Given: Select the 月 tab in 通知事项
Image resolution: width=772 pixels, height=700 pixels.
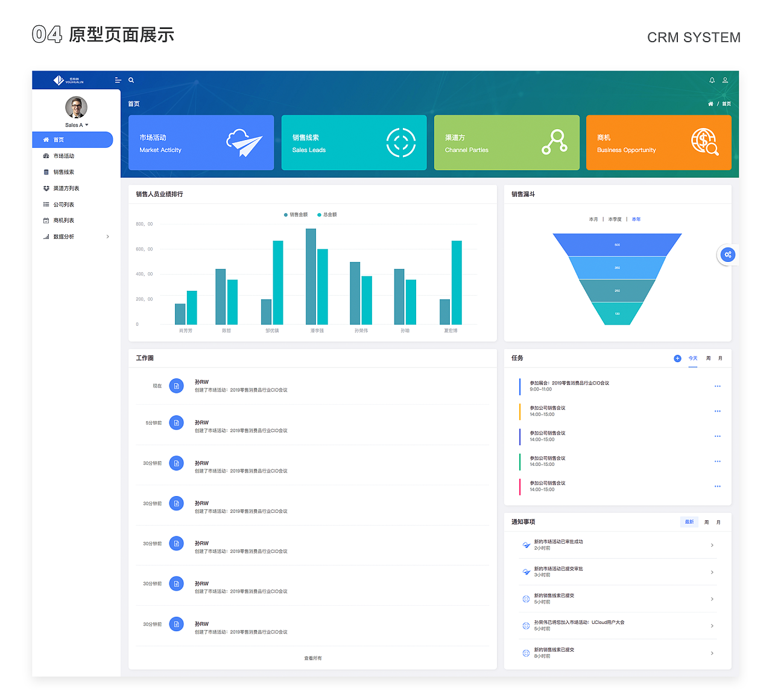Looking at the screenshot, I should 718,522.
